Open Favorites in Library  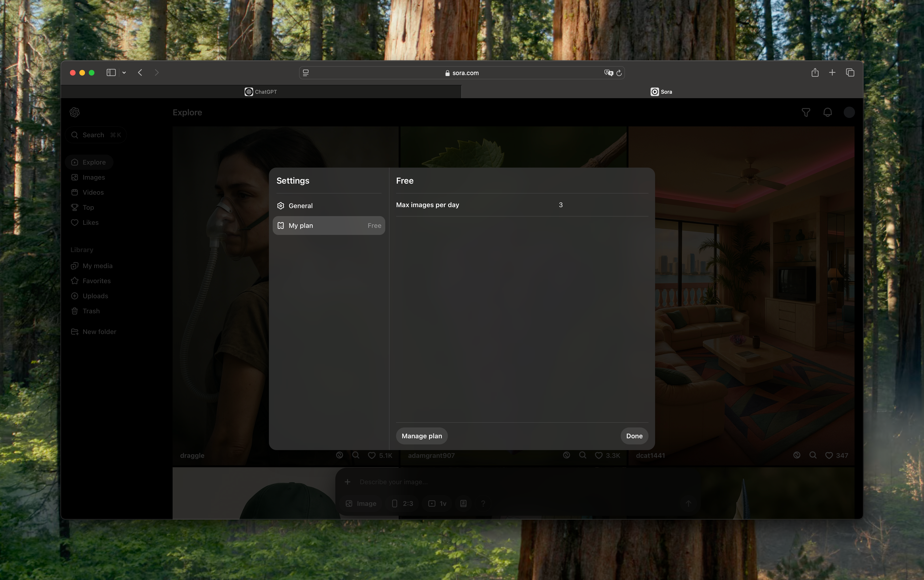91,281
